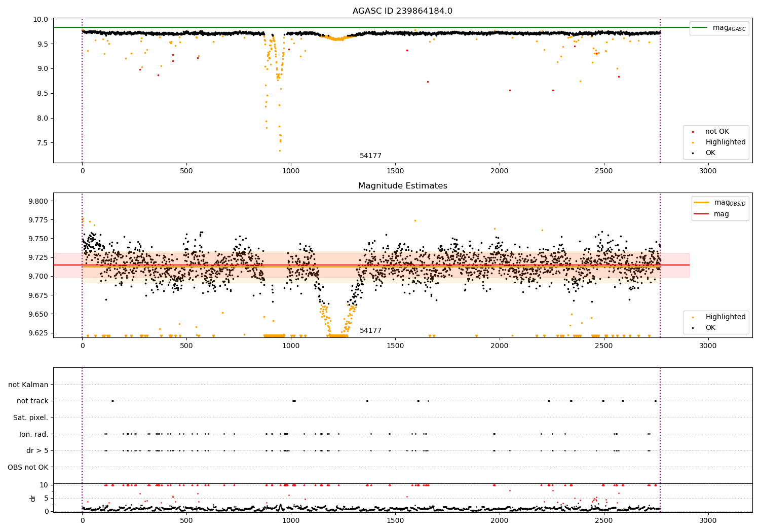The width and height of the screenshot is (760, 532).
Task: Click x-axis tick '3000' under the top plot
Action: [x=708, y=171]
